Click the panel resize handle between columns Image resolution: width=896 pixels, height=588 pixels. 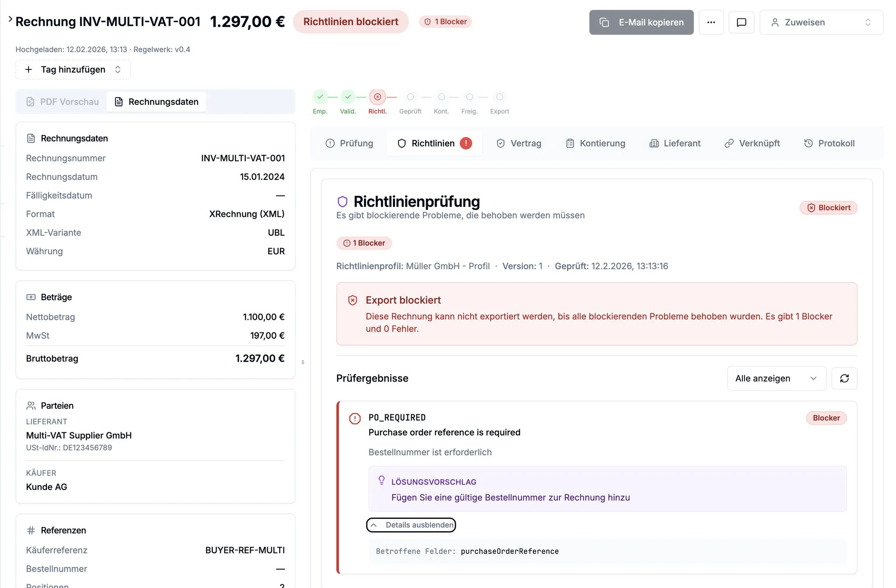(303, 362)
